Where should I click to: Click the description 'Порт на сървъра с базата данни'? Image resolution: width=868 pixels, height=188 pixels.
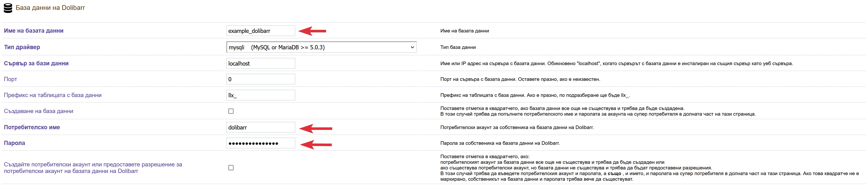[520, 79]
